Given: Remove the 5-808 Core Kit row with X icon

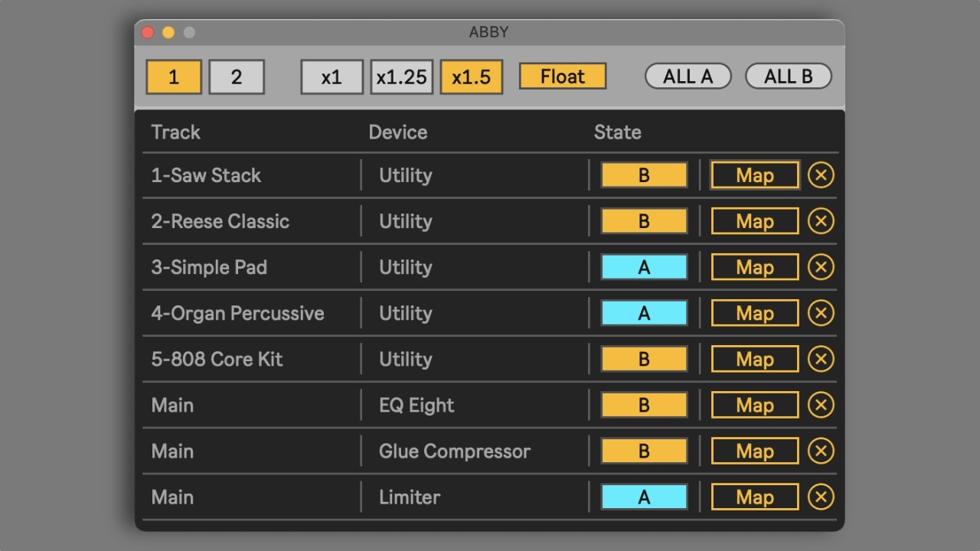Looking at the screenshot, I should tap(821, 359).
